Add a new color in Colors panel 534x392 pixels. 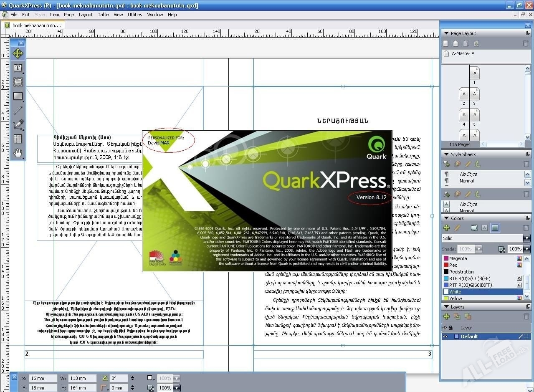coord(446,228)
